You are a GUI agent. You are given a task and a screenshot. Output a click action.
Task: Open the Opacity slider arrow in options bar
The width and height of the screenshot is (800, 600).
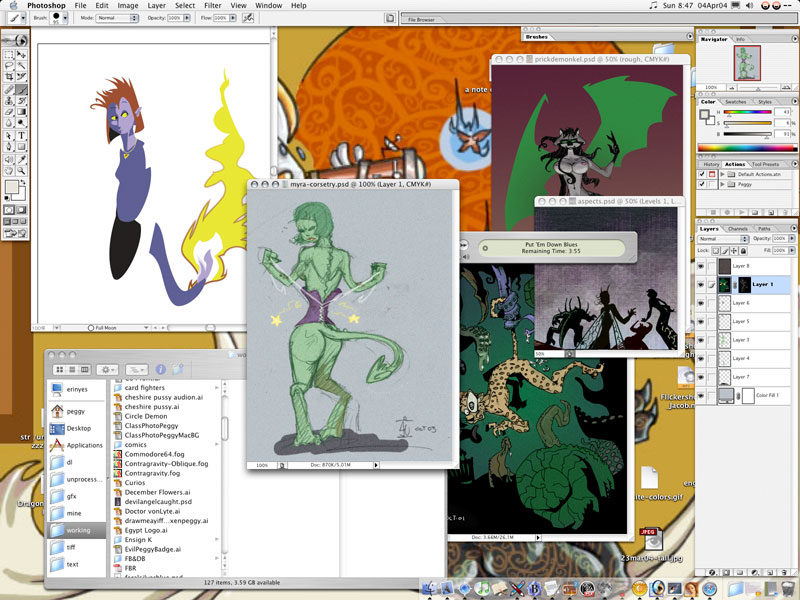pyautogui.click(x=187, y=18)
